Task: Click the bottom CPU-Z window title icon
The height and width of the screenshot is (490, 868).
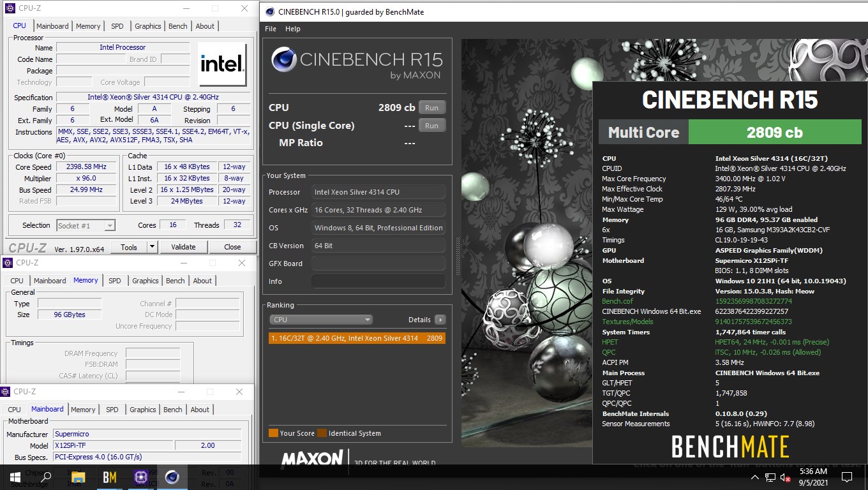Action: click(x=6, y=391)
